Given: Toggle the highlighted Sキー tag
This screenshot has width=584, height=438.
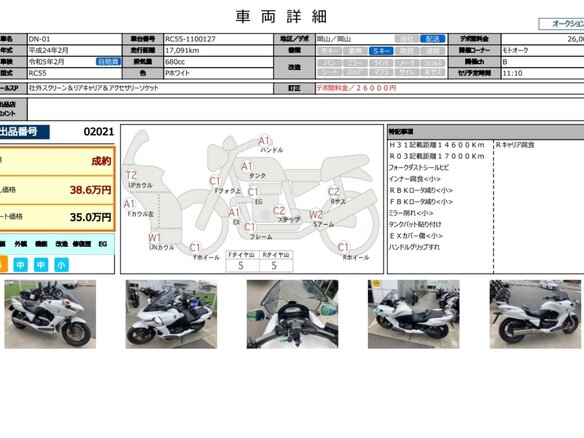Looking at the screenshot, I should 381,51.
